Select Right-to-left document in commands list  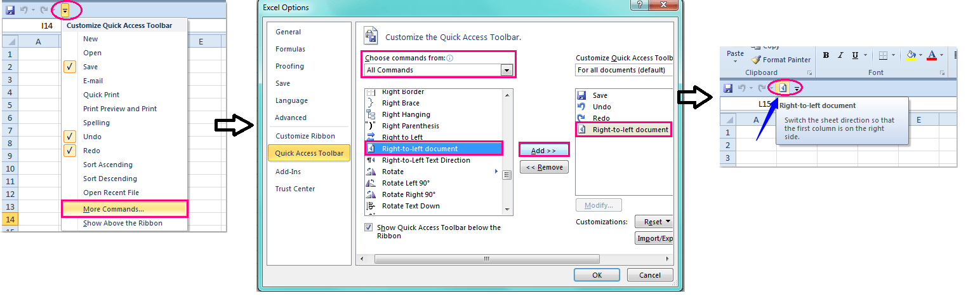[x=434, y=149]
